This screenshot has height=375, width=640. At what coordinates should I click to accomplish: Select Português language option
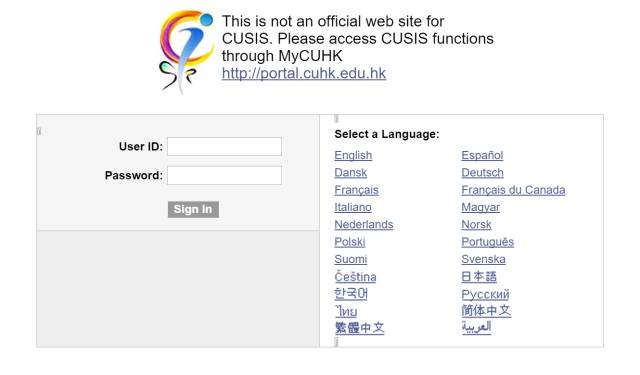tap(487, 242)
